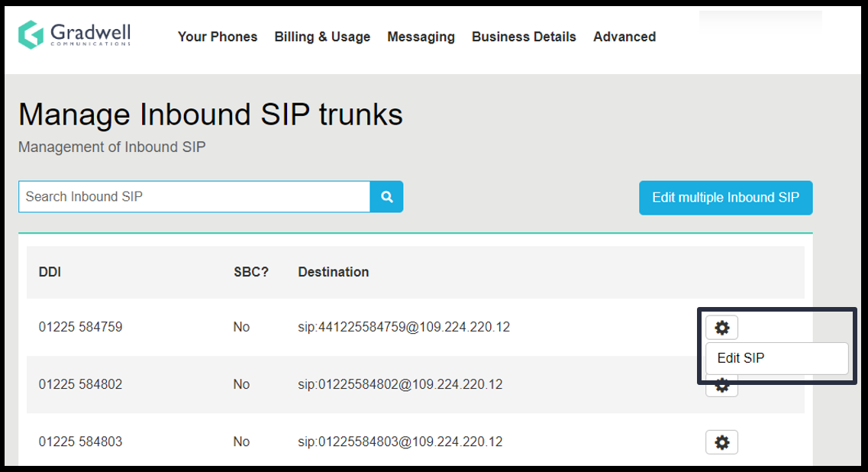The width and height of the screenshot is (868, 472).
Task: Open the Advanced menu
Action: pyautogui.click(x=624, y=37)
